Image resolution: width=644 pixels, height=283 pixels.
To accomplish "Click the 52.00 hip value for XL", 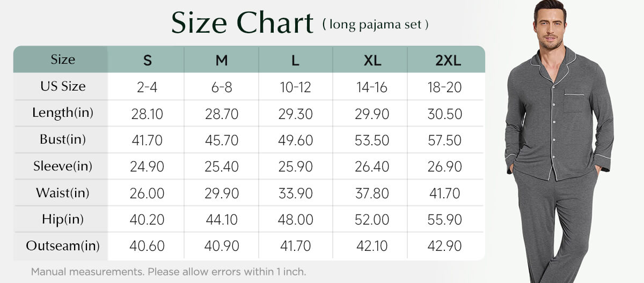I will coord(371,220).
